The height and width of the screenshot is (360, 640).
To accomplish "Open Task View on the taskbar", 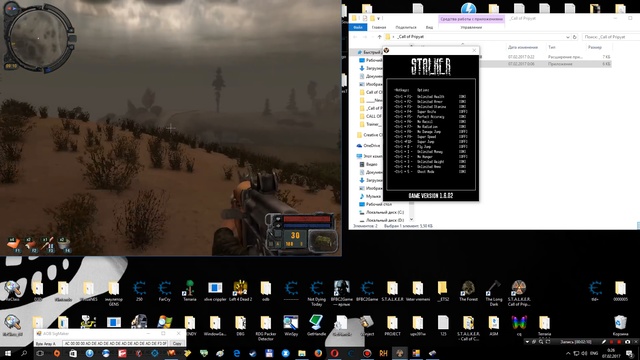I will [x=40, y=353].
